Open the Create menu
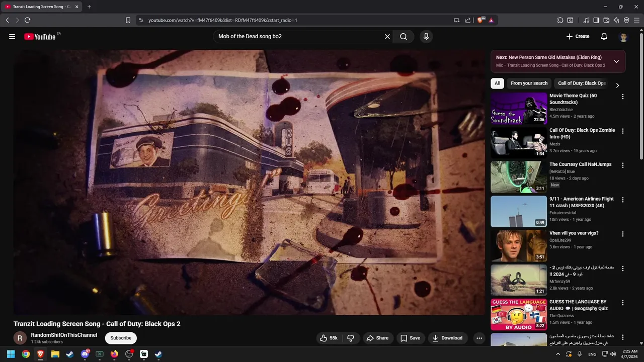Viewport: 644px width, 362px height. click(x=578, y=37)
